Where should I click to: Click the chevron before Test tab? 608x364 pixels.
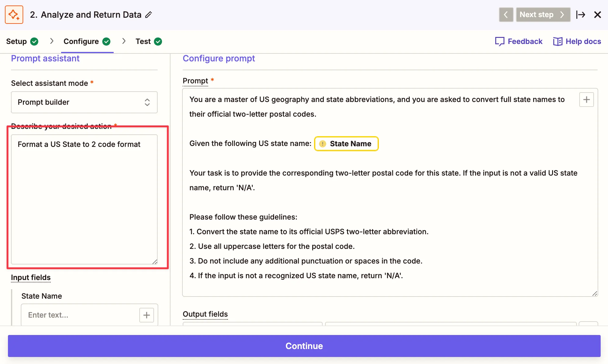tap(124, 41)
